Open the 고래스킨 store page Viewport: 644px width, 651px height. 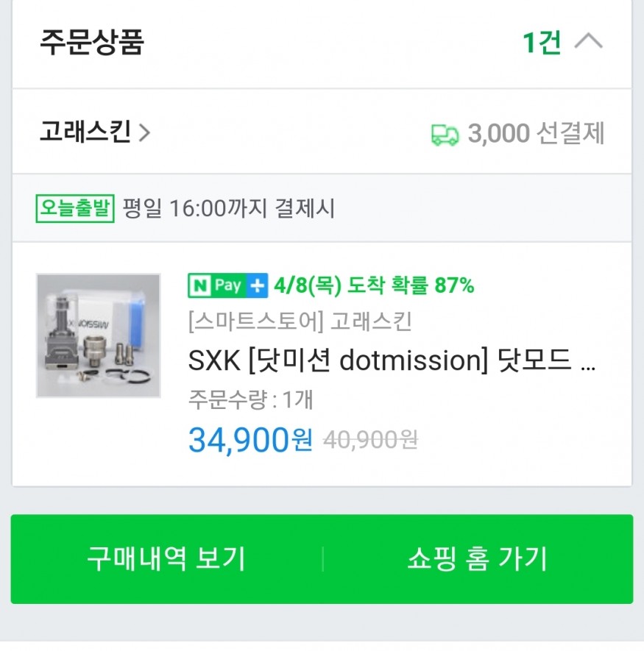click(x=85, y=133)
